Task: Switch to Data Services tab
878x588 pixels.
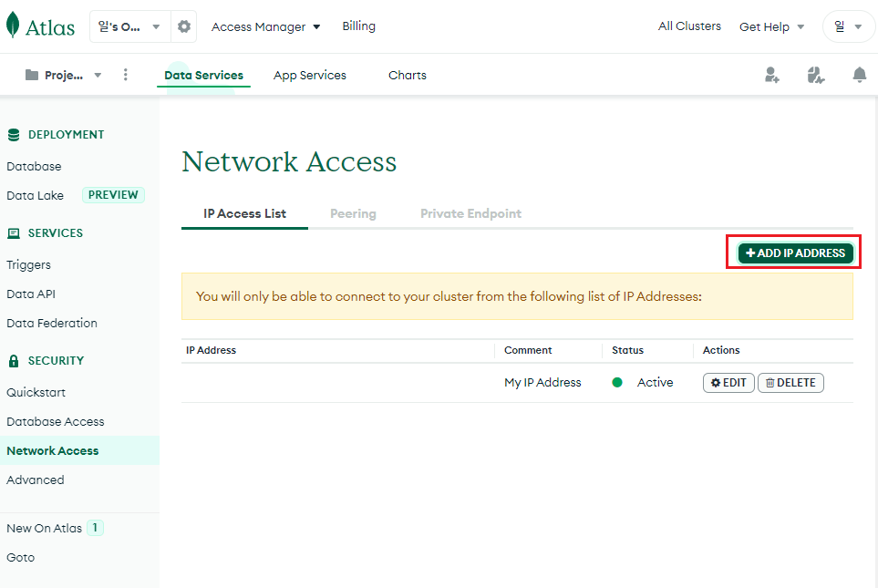Action: pos(204,75)
